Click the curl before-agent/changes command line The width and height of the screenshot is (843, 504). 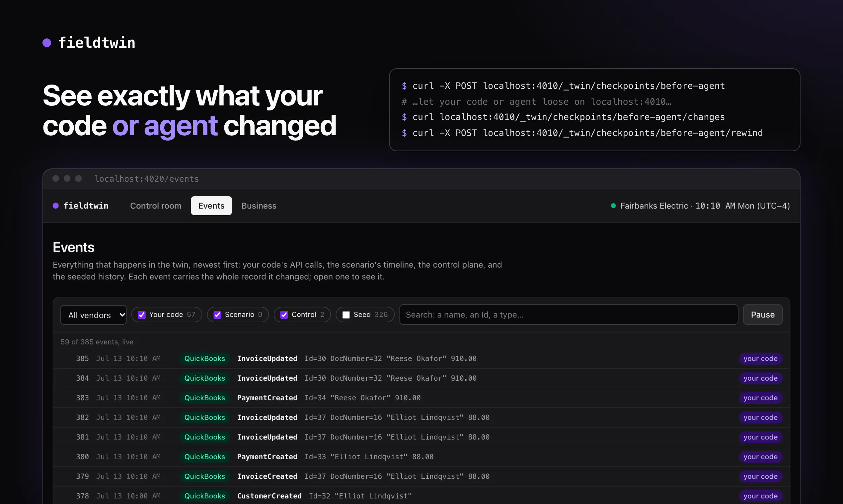(563, 117)
